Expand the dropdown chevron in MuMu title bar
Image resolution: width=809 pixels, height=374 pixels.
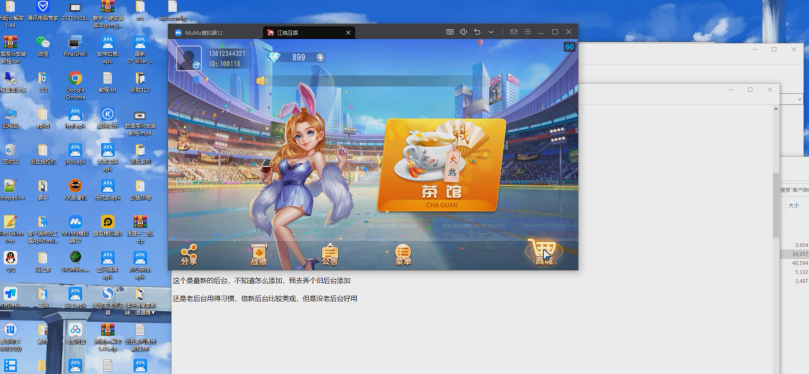pos(491,32)
